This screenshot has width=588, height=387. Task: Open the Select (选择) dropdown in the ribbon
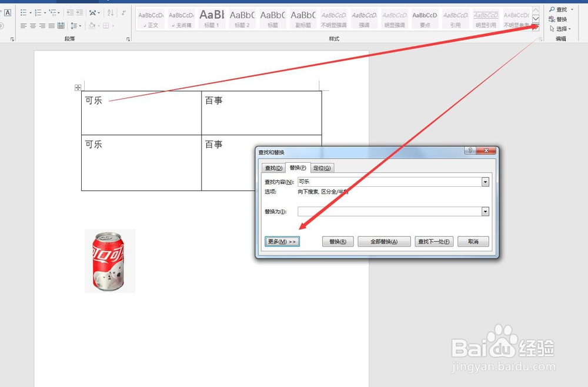(560, 29)
